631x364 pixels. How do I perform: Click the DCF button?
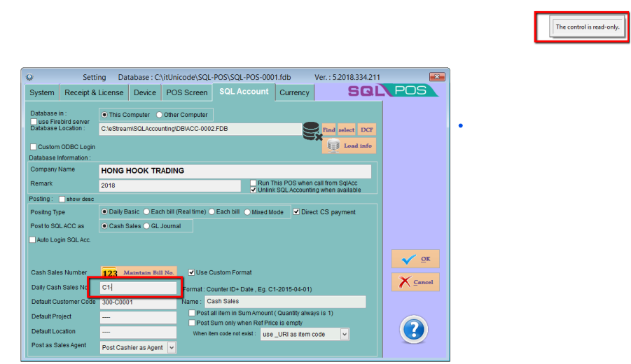pos(366,129)
